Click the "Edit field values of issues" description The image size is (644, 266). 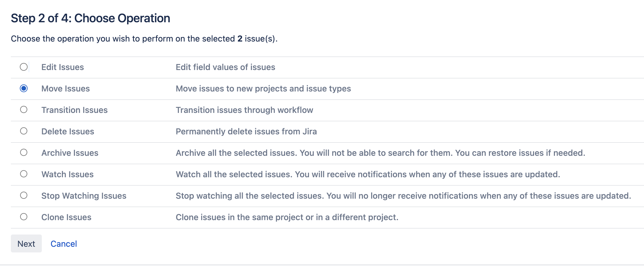pos(225,67)
